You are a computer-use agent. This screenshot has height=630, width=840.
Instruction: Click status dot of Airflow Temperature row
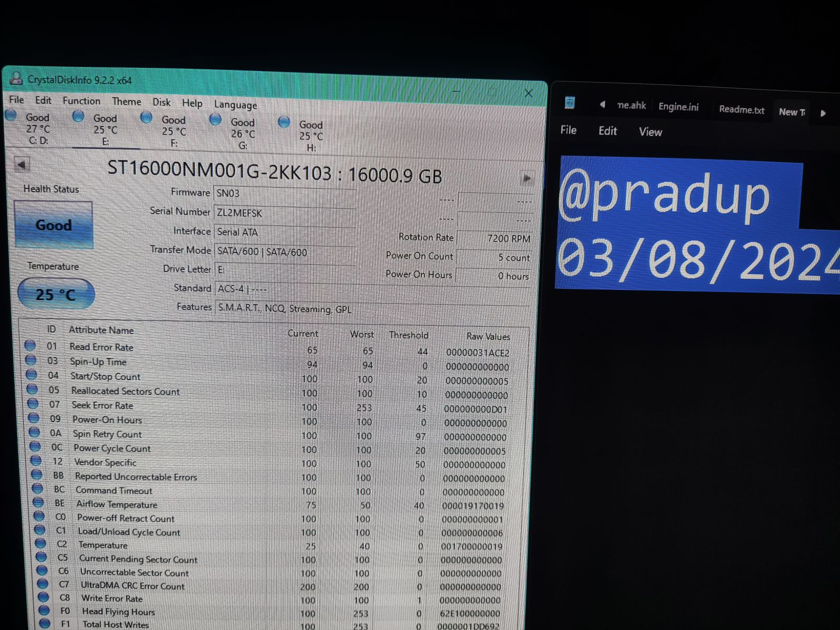pyautogui.click(x=38, y=502)
